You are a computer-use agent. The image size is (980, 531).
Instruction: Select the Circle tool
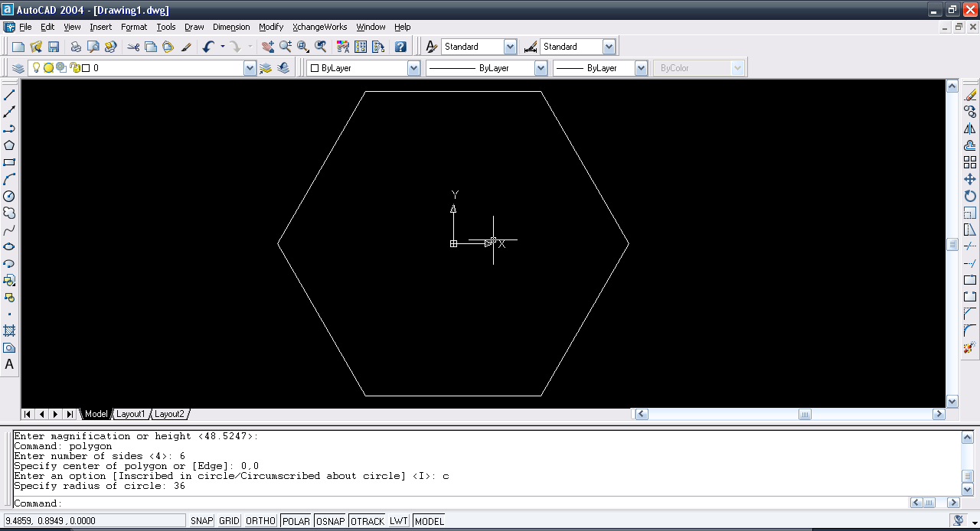9,196
